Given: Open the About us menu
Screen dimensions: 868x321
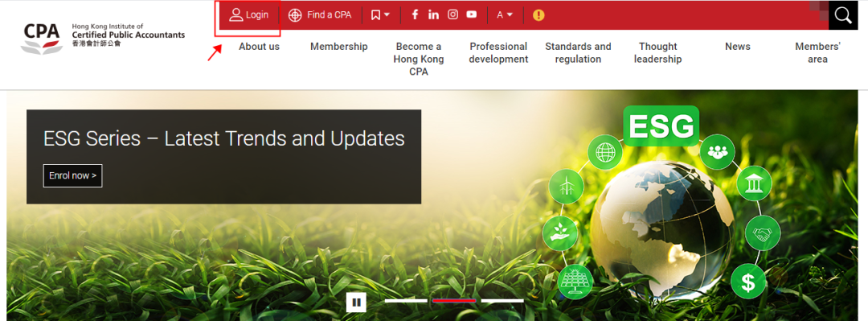Looking at the screenshot, I should (x=259, y=47).
